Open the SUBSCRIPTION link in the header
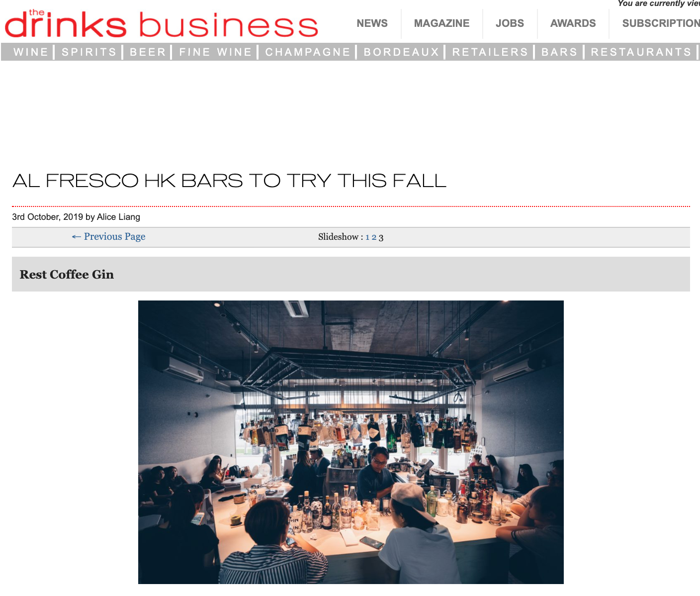700x596 pixels. point(661,23)
